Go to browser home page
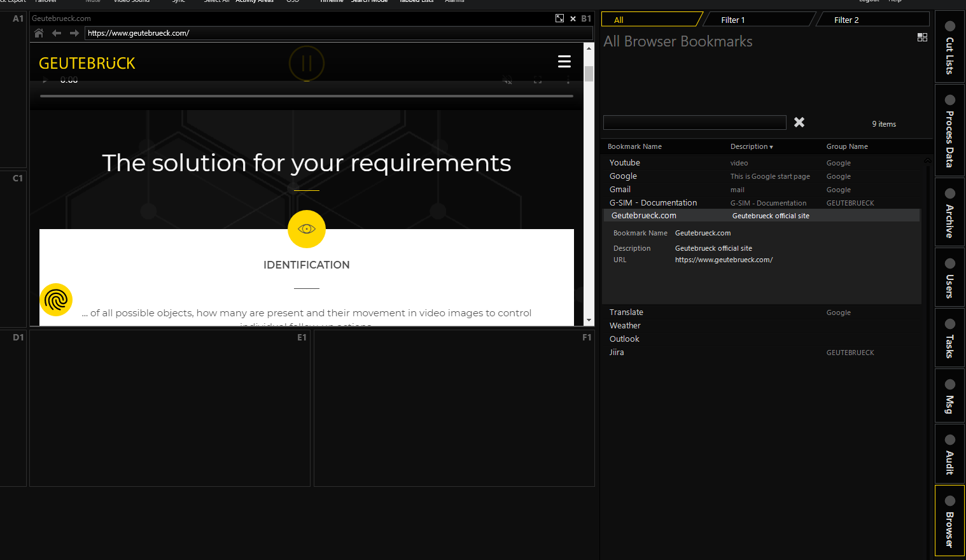The height and width of the screenshot is (560, 966). 39,33
